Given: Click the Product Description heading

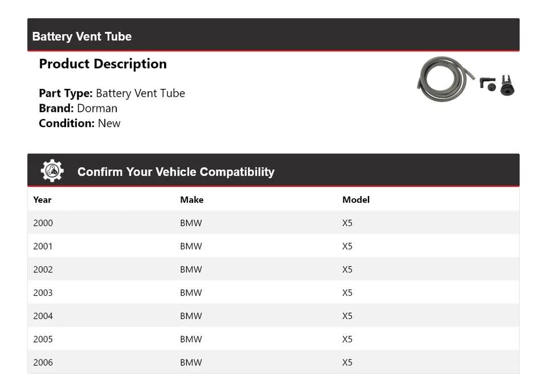Looking at the screenshot, I should pyautogui.click(x=103, y=64).
